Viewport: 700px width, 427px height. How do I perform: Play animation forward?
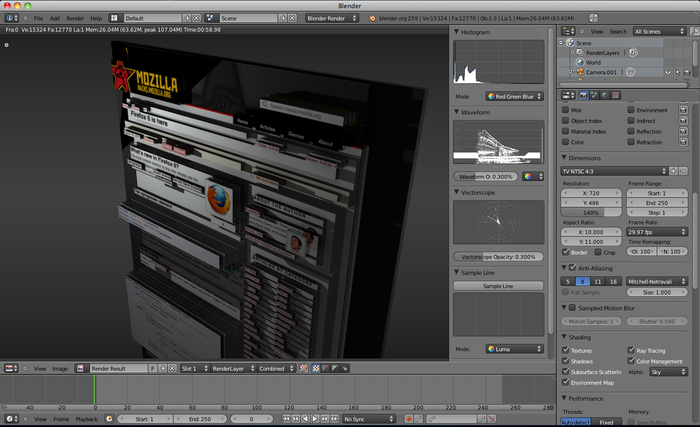[x=315, y=419]
